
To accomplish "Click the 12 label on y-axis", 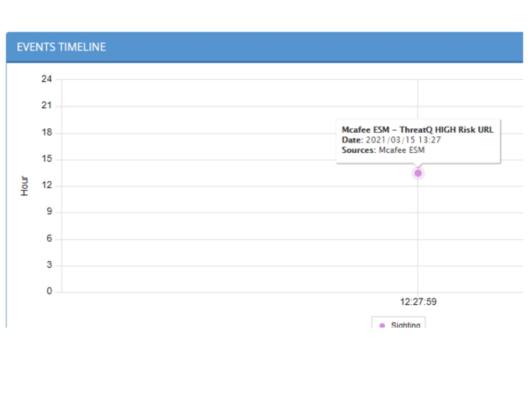I will tap(47, 186).
